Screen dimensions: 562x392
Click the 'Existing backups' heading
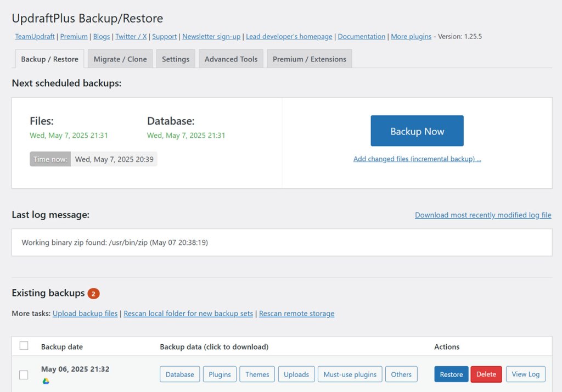[48, 293]
